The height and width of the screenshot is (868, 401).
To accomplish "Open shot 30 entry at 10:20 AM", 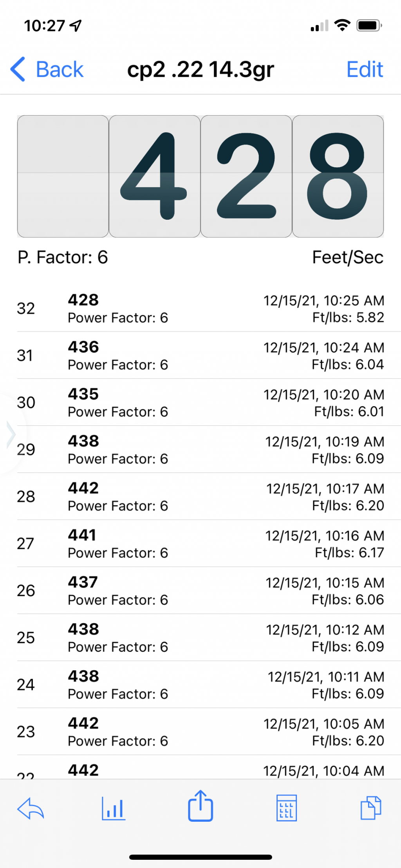I will (200, 402).
